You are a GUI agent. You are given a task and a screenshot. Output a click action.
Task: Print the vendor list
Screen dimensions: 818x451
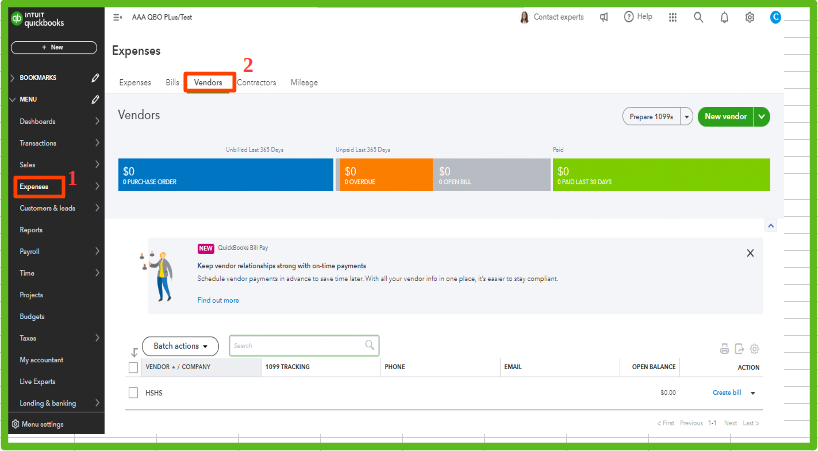pyautogui.click(x=724, y=349)
